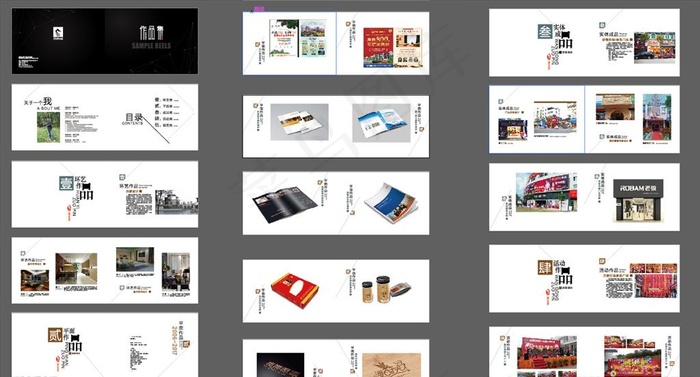Click the blue brochure mockup image
Viewport: 700px width, 377px height.
(x=382, y=123)
